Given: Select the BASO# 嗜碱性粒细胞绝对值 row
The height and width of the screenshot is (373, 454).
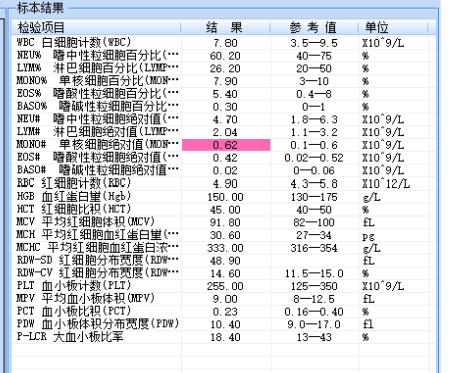Looking at the screenshot, I should coord(224,170).
